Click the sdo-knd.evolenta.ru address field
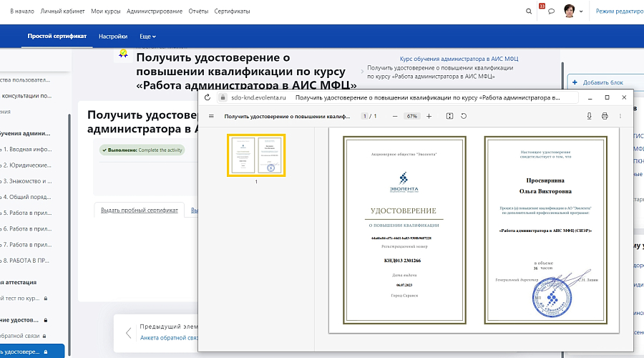 tap(258, 97)
